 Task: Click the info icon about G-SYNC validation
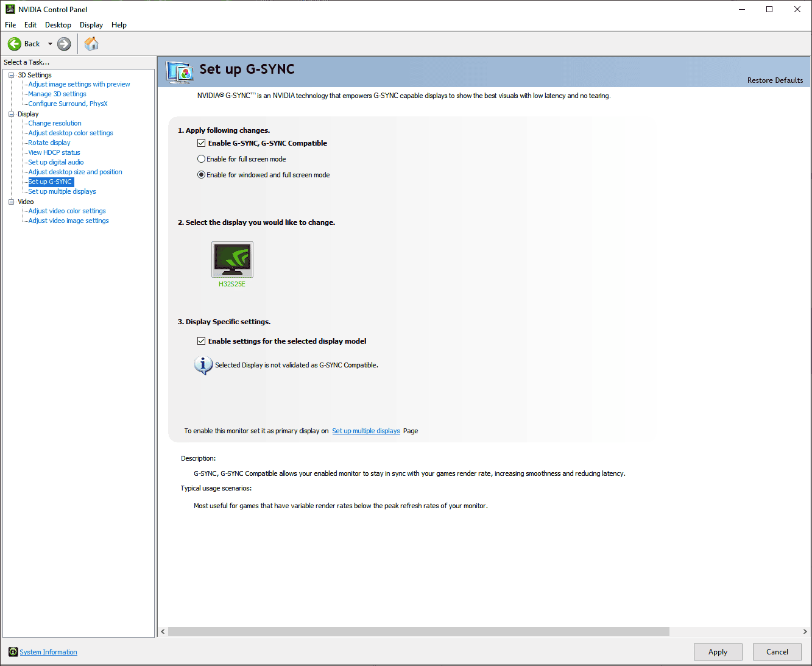(x=203, y=365)
